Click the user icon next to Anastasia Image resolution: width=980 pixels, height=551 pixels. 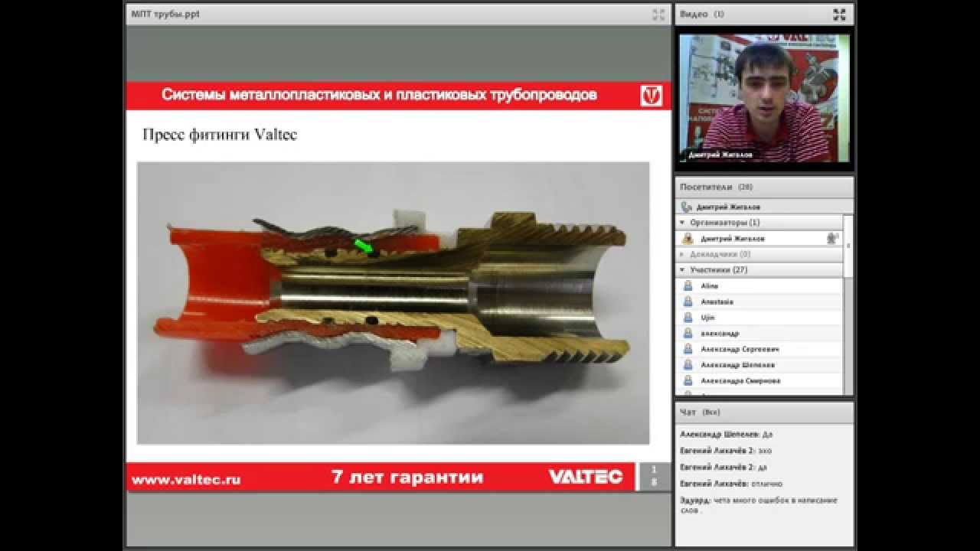point(688,302)
